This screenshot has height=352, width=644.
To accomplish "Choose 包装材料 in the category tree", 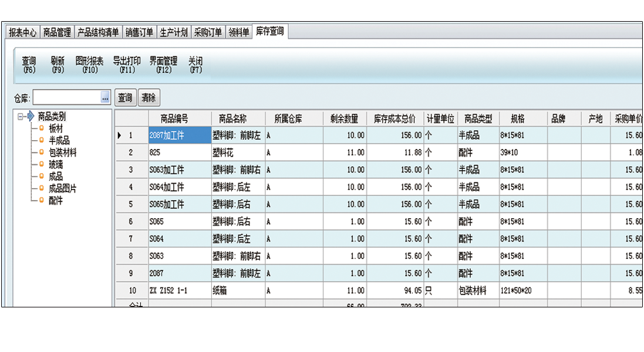I will (x=63, y=153).
